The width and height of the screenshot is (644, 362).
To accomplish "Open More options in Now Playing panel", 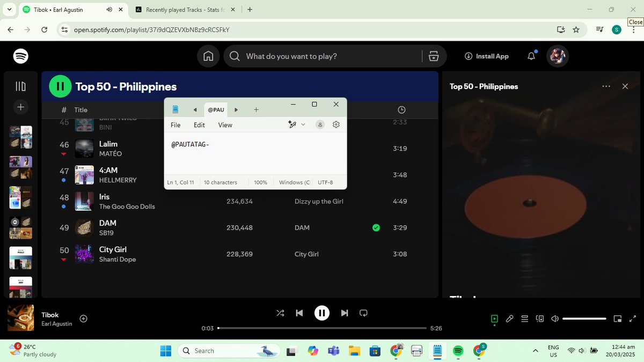I will pyautogui.click(x=606, y=86).
